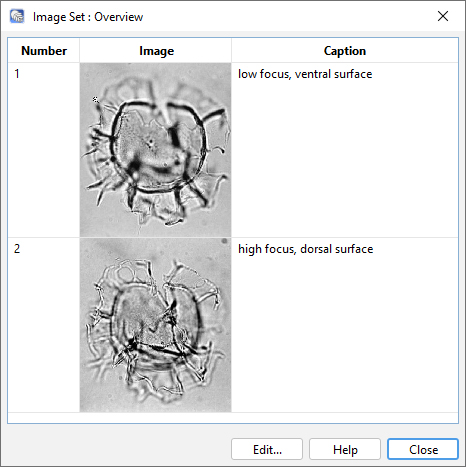Image resolution: width=466 pixels, height=467 pixels.
Task: Click the caption 'low focus, ventral surface'
Action: pyautogui.click(x=305, y=74)
